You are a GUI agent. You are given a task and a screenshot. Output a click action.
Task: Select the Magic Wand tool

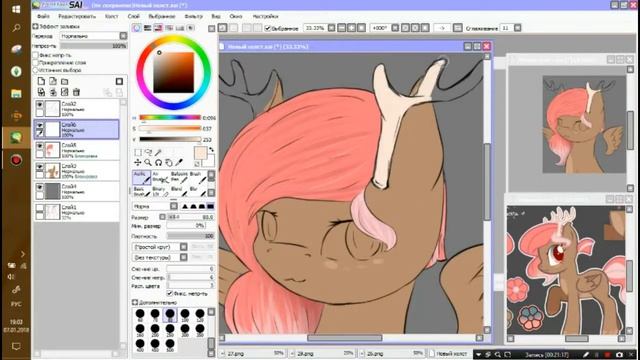158,152
